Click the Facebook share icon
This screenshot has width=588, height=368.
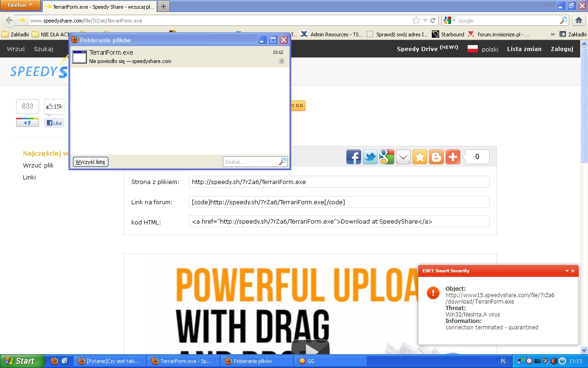point(354,157)
